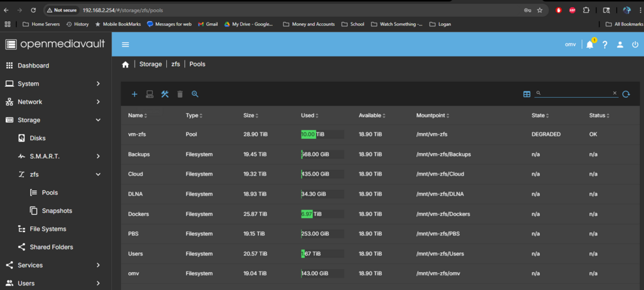This screenshot has height=290, width=644.
Task: Click the reload table icon
Action: (x=626, y=95)
